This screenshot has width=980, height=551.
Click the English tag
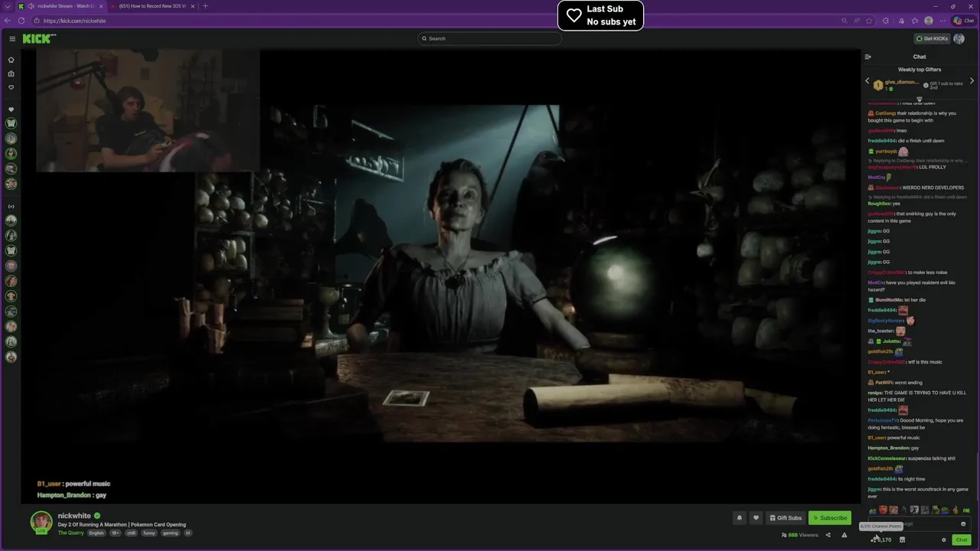96,533
